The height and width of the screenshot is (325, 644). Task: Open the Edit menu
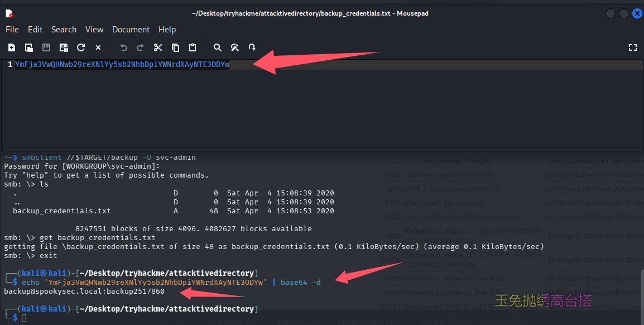pos(35,30)
